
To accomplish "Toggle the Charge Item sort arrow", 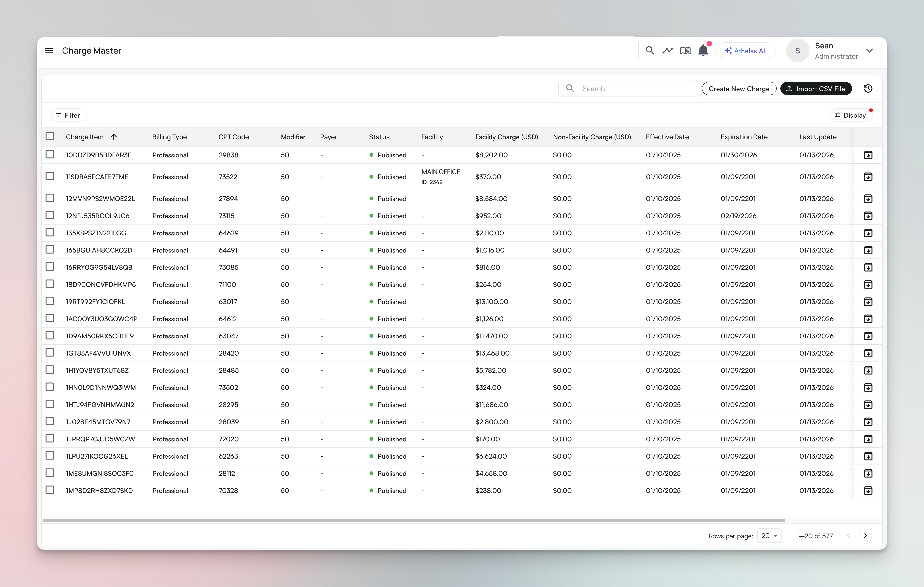I will (x=114, y=136).
